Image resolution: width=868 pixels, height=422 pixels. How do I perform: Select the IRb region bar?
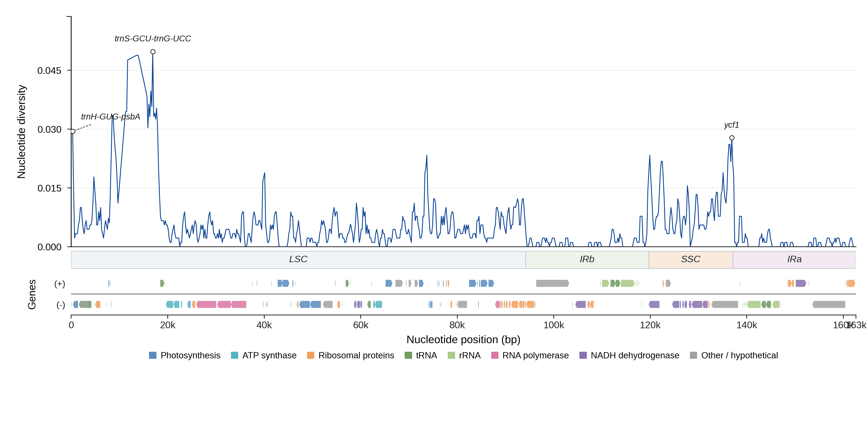point(587,260)
